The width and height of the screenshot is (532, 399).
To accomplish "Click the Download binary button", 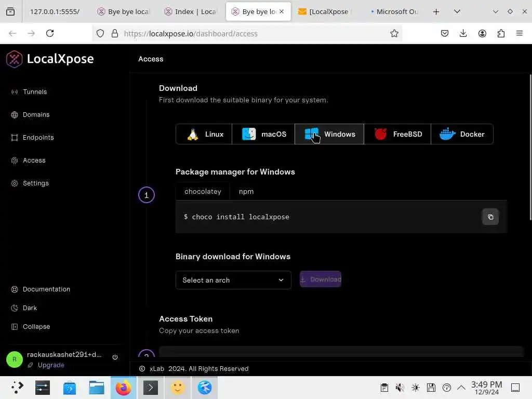I will pyautogui.click(x=321, y=279).
